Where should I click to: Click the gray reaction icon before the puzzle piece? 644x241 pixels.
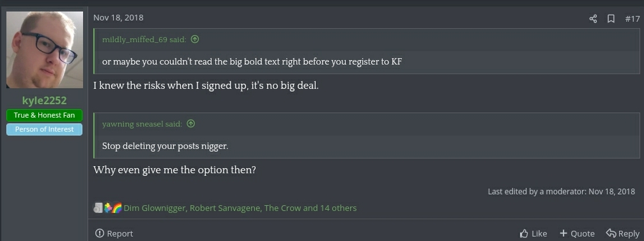[x=98, y=208]
